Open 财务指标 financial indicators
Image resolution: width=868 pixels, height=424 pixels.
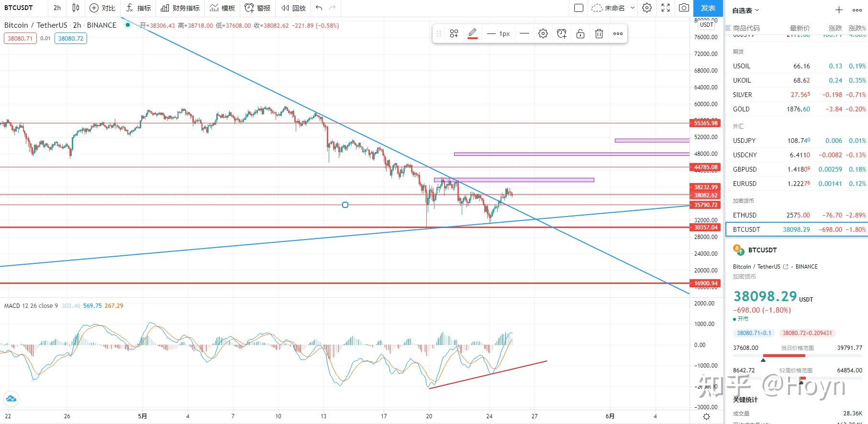[x=180, y=8]
